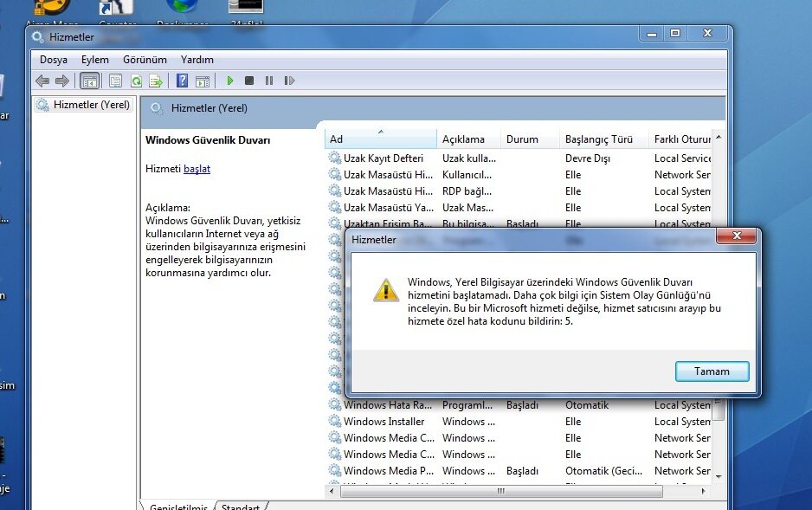This screenshot has width=812, height=510.
Task: Click the Export List toolbar icon
Action: pos(157,80)
